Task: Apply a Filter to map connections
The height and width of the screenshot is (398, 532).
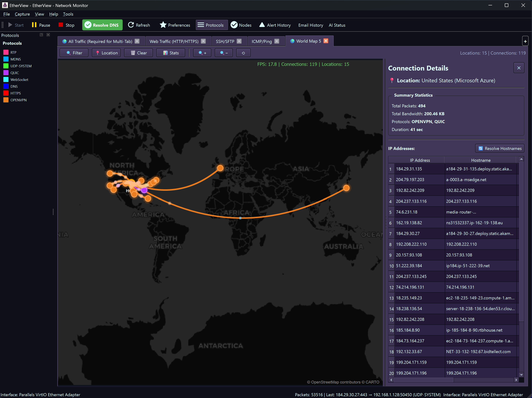Action: click(x=74, y=53)
